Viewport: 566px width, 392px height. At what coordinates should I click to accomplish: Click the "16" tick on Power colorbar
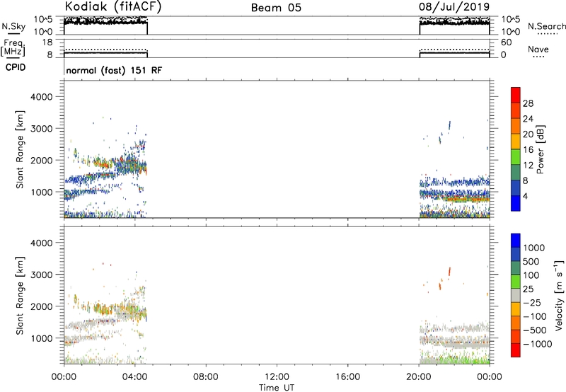point(528,150)
